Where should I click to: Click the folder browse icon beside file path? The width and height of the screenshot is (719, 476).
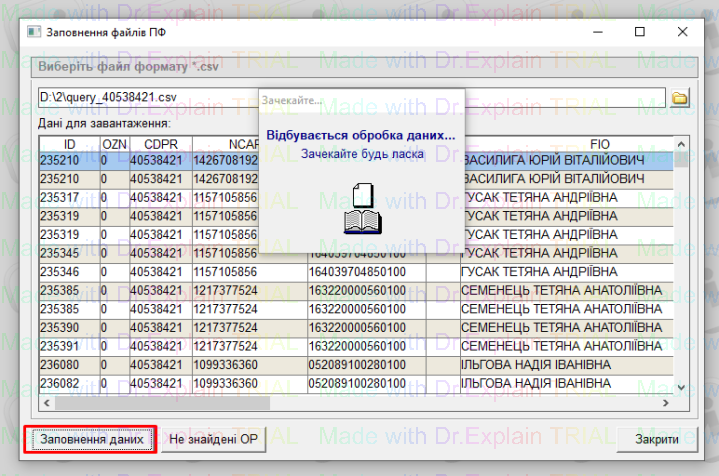(680, 98)
